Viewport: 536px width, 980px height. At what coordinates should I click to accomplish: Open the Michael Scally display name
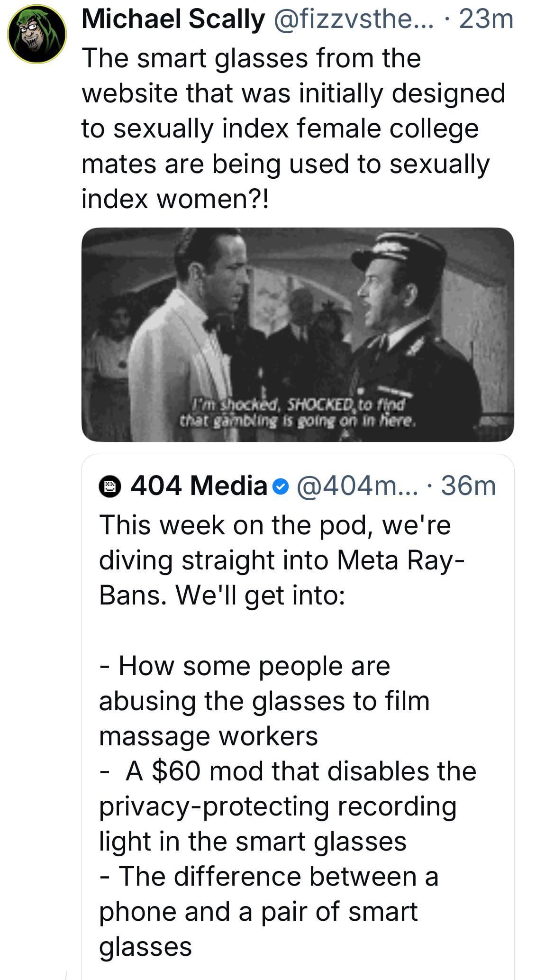pos(173,20)
